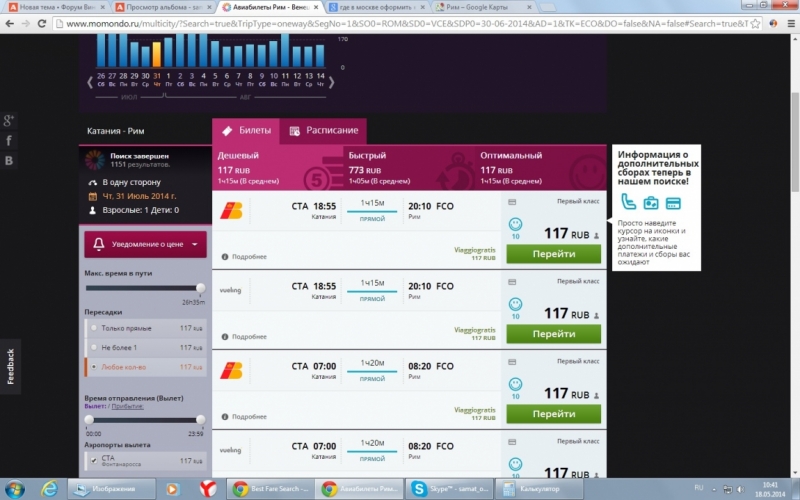The image size is (800, 500).
Task: Click the Facebook share icon
Action: pyautogui.click(x=9, y=140)
